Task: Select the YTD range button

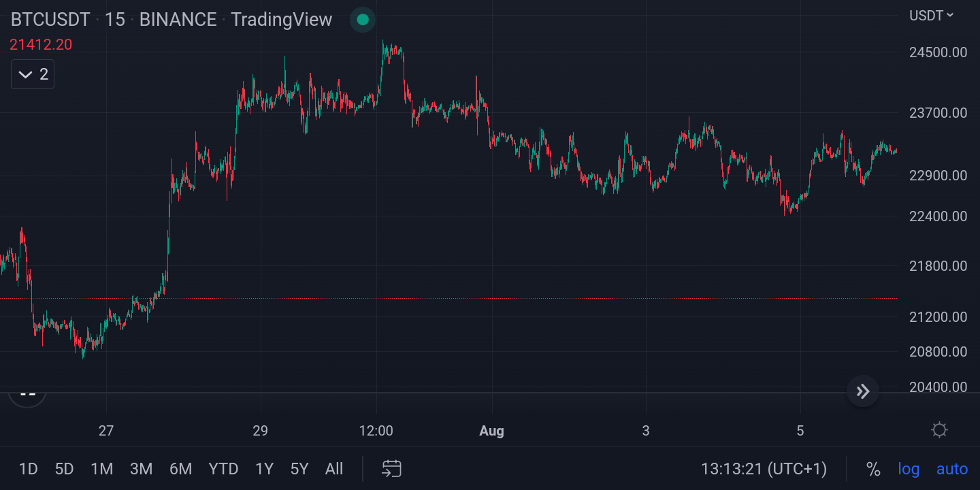Action: (223, 469)
